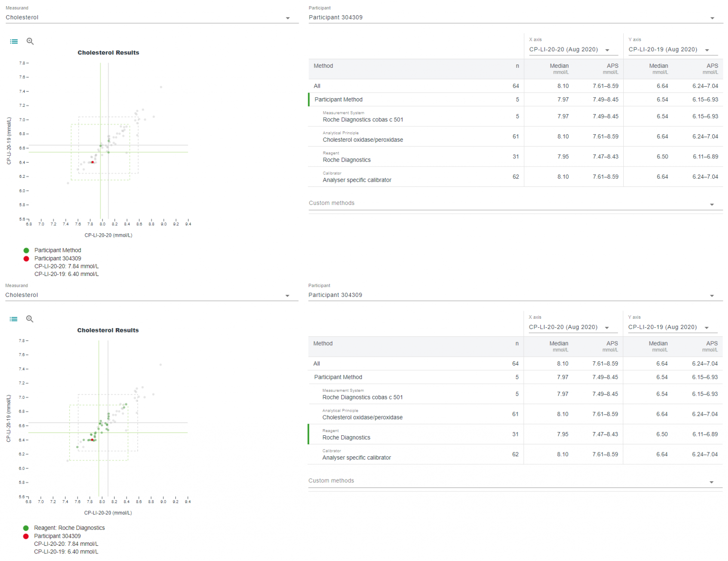This screenshot has width=728, height=561.
Task: Select Participant Method row in lower table
Action: (515, 377)
